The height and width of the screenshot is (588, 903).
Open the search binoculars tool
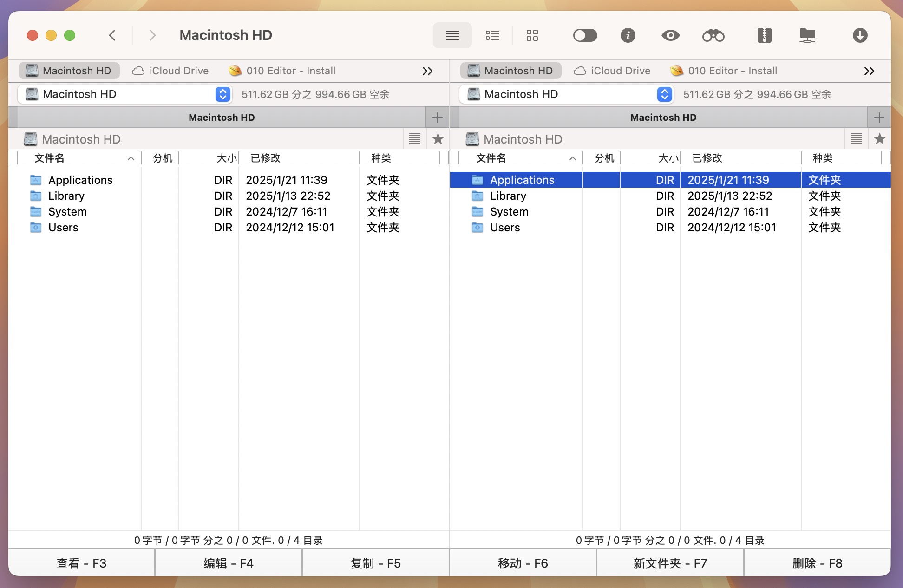pos(713,35)
